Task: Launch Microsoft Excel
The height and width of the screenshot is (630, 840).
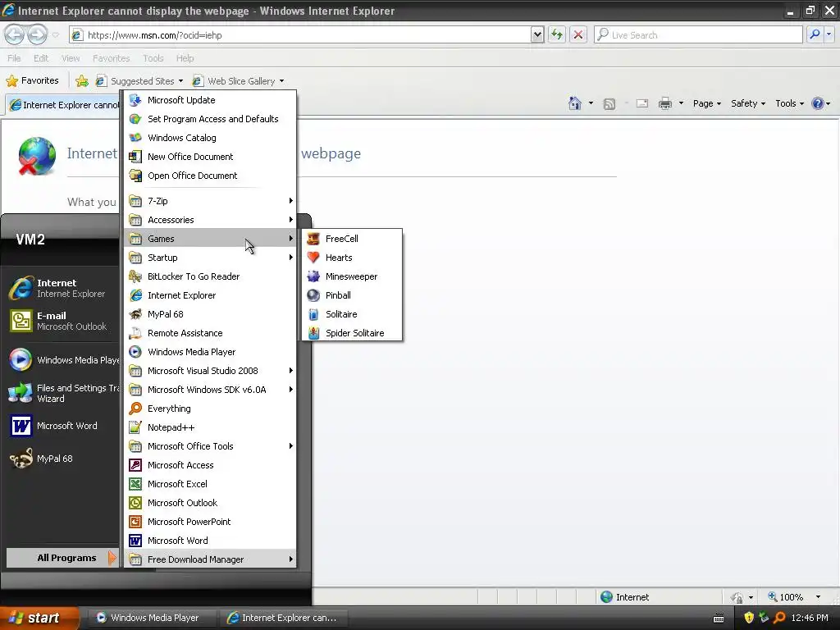Action: pos(210,484)
